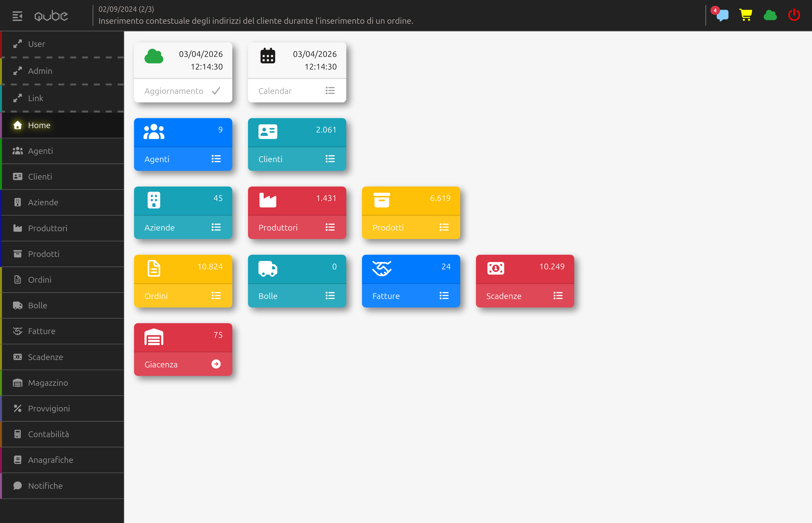The width and height of the screenshot is (812, 523).
Task: Open chat notifications with badge 4
Action: point(722,15)
